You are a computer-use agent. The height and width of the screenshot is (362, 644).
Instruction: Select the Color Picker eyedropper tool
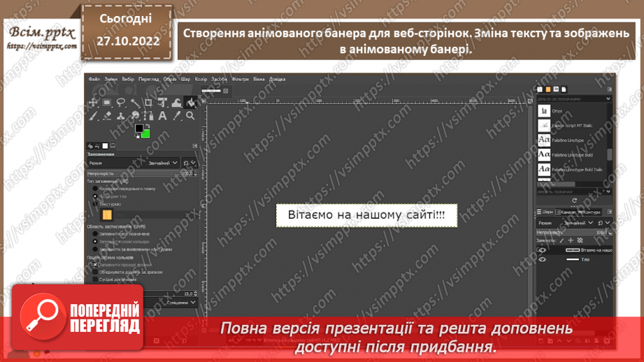tap(176, 116)
